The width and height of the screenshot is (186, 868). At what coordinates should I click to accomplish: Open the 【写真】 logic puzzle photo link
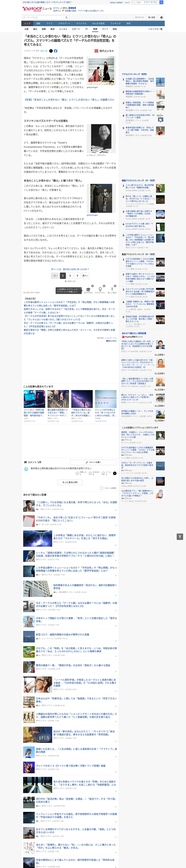point(69,100)
